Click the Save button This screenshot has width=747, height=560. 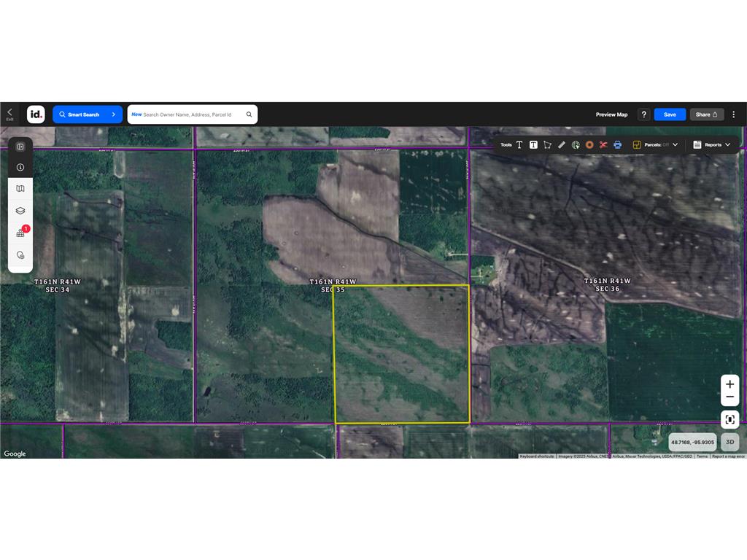point(669,114)
